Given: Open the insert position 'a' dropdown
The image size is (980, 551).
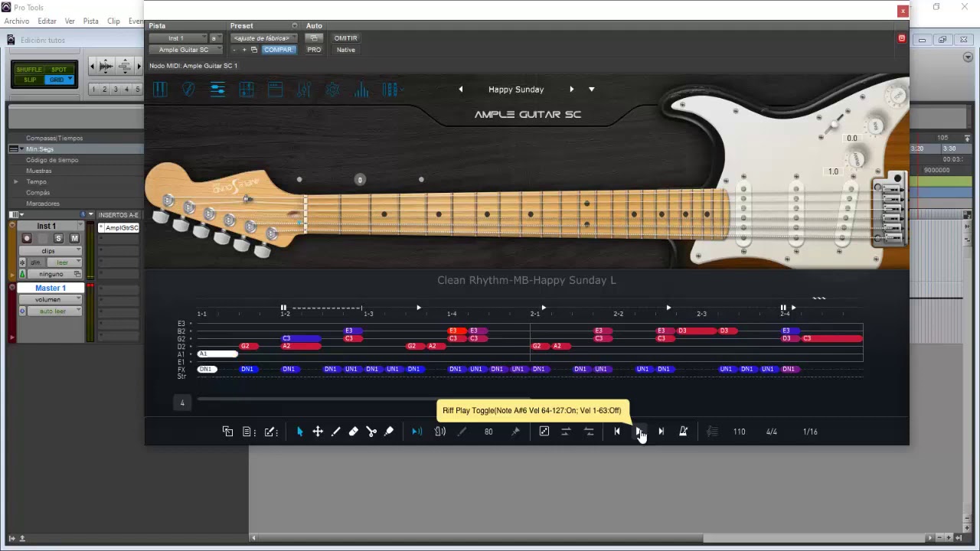Looking at the screenshot, I should click(x=216, y=38).
